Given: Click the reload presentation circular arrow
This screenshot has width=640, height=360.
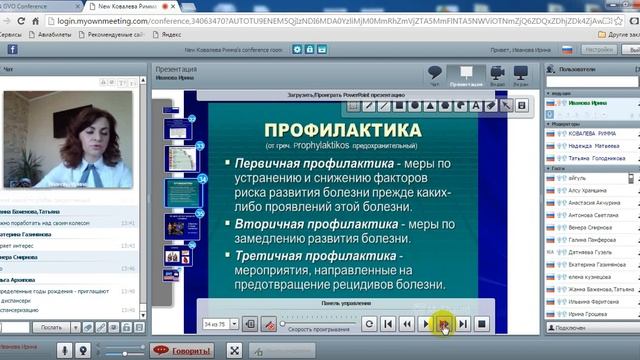Looking at the screenshot, I should (x=369, y=324).
